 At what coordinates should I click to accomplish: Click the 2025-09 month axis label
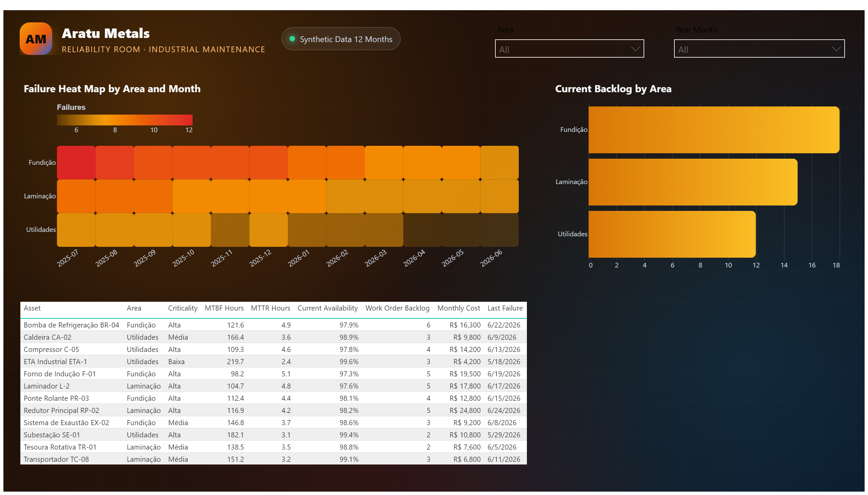144,258
